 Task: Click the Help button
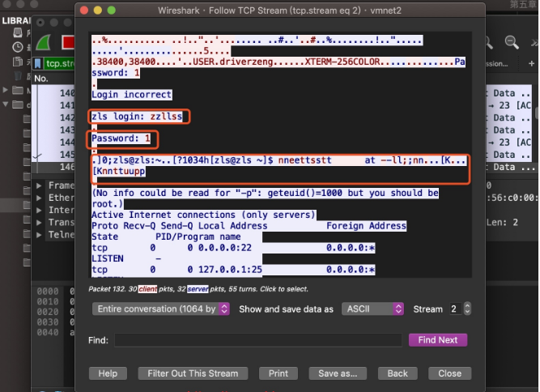coord(108,373)
